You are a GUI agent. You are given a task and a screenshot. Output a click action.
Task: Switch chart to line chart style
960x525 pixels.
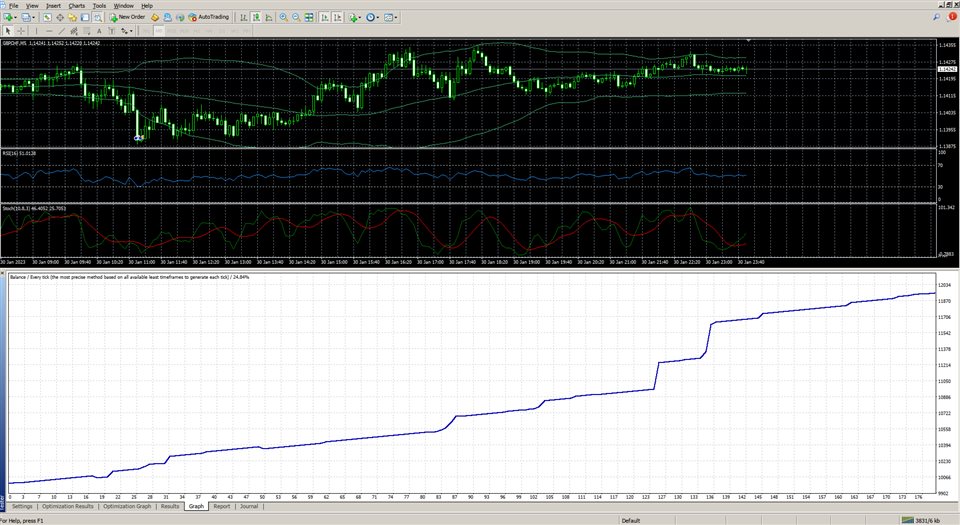pyautogui.click(x=269, y=17)
